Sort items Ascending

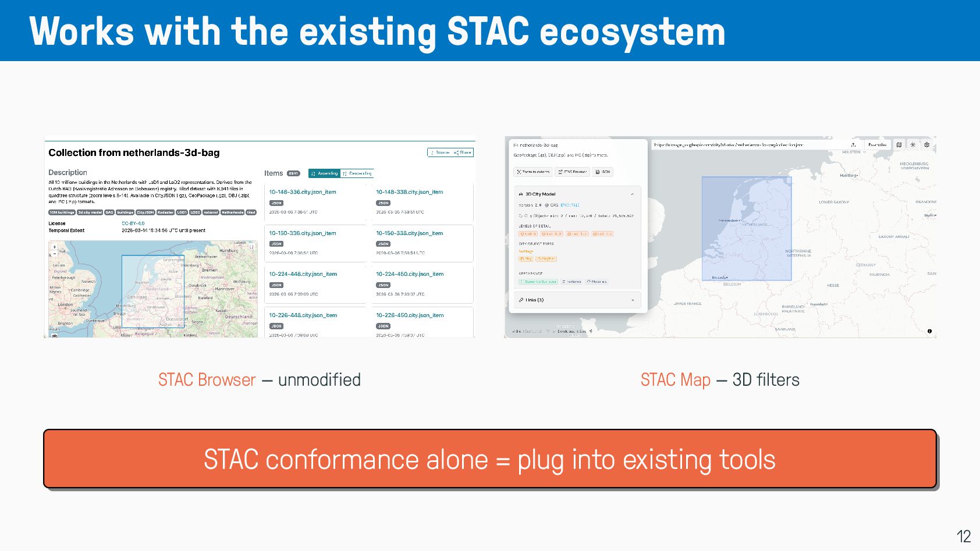tap(324, 173)
